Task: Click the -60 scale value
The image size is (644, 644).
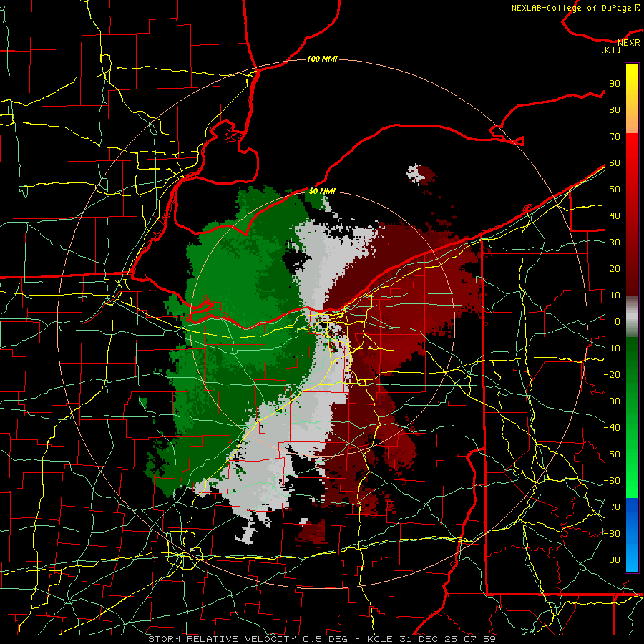Action: (612, 481)
